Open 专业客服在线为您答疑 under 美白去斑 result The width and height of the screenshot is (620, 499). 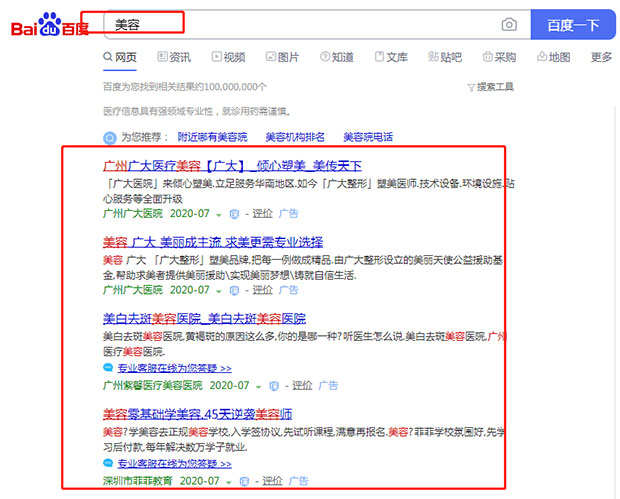174,369
